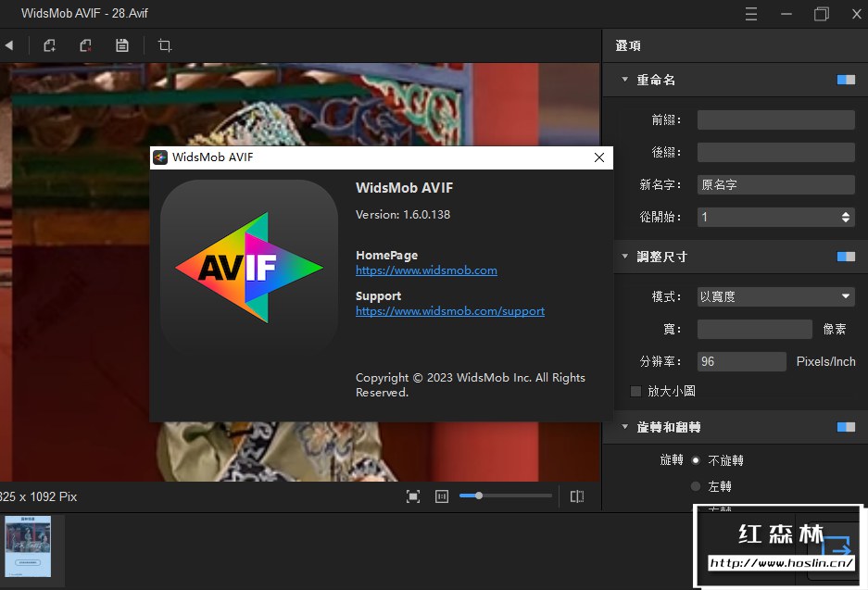Check the 放大小圖 checkbox
868x590 pixels.
click(x=636, y=391)
